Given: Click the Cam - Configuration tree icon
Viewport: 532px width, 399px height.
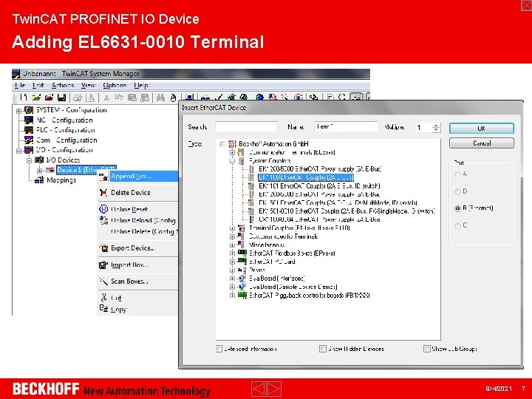Looking at the screenshot, I should 29,140.
